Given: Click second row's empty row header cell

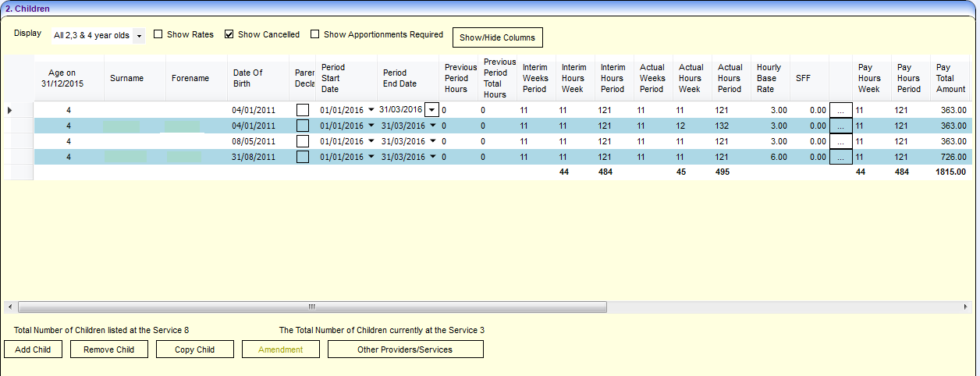Looking at the screenshot, I should (x=18, y=126).
